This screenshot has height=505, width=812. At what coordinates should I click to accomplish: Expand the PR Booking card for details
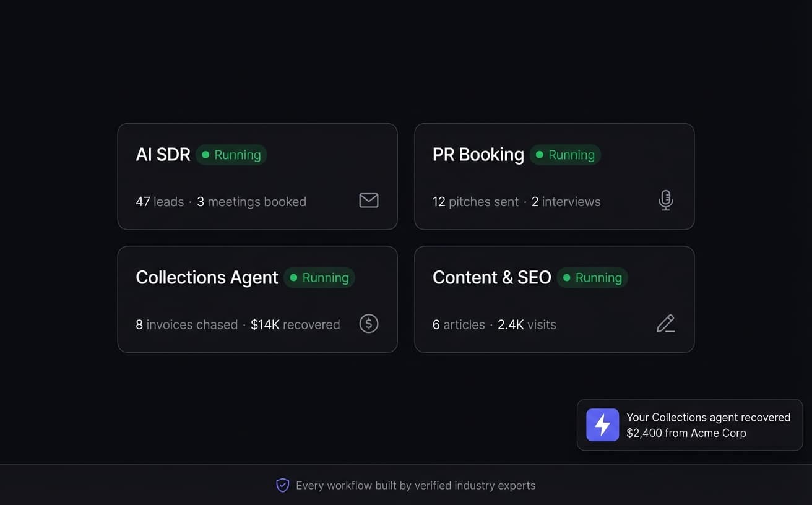coord(555,176)
